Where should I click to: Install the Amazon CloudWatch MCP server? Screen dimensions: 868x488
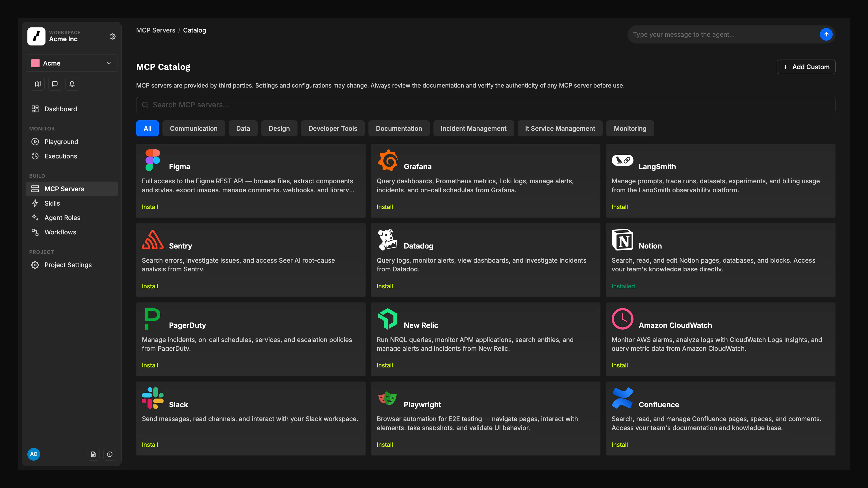coord(620,365)
